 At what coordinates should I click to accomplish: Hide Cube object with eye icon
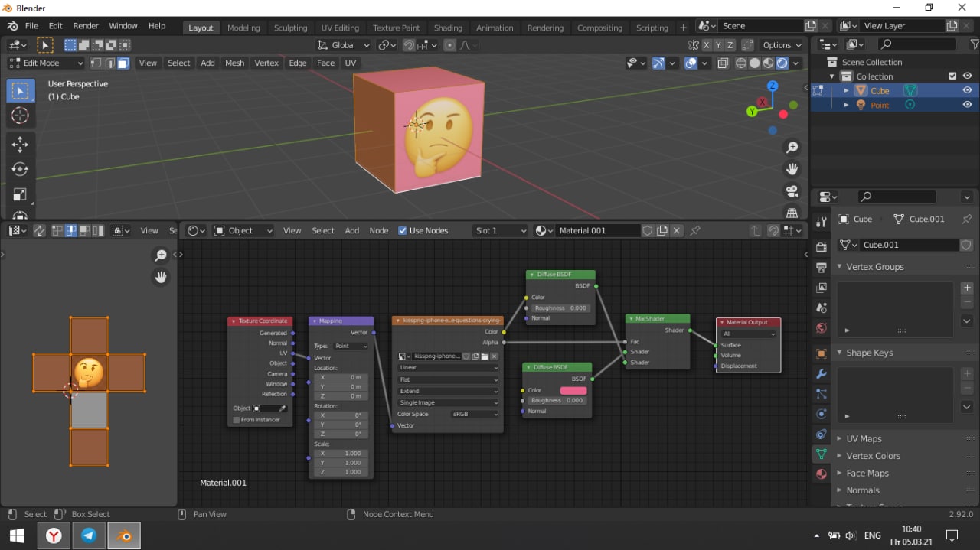click(x=967, y=90)
